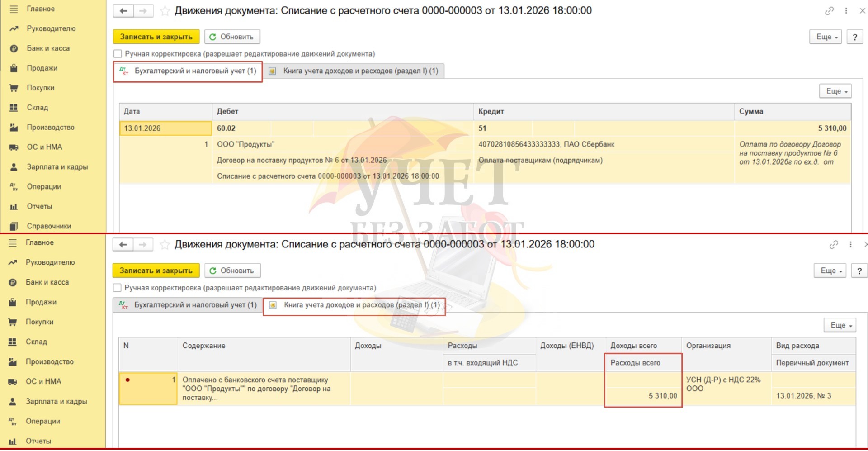The width and height of the screenshot is (868, 451).
Task: Expand Еще dropdown directly above Вид расхода column
Action: tap(840, 325)
